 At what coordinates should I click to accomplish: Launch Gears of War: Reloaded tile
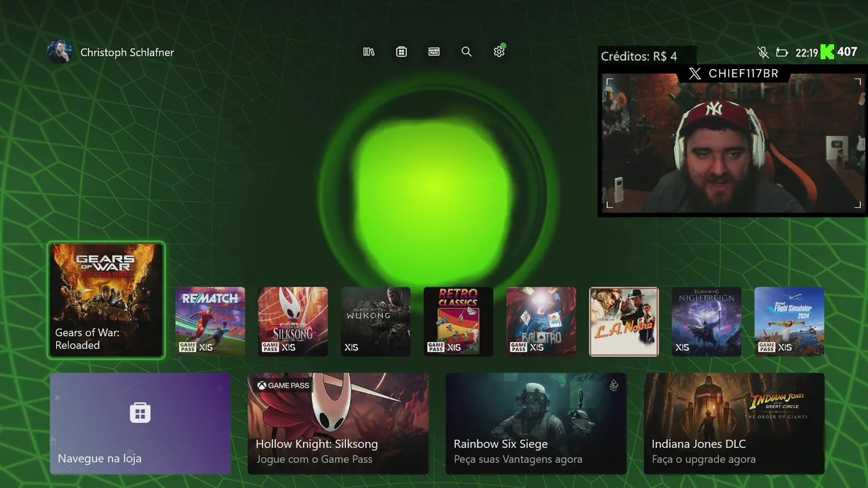pyautogui.click(x=106, y=300)
